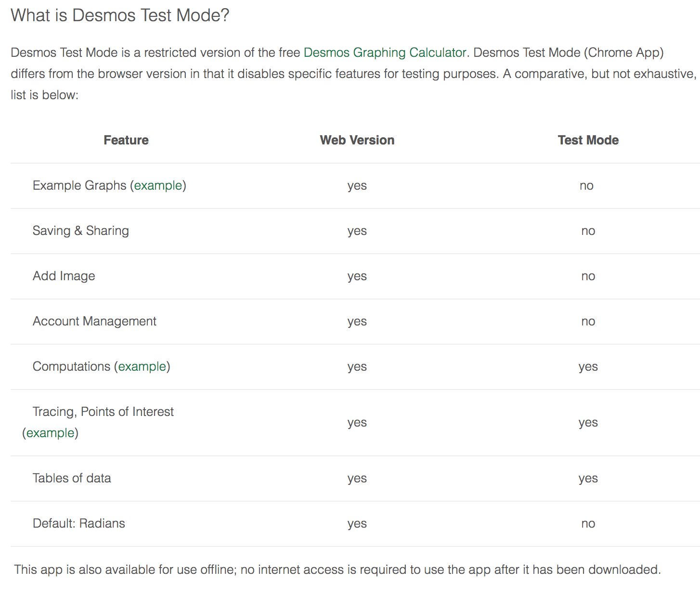Click Web Version 'yes' in Example Graphs row
The height and width of the screenshot is (596, 700).
click(x=357, y=186)
